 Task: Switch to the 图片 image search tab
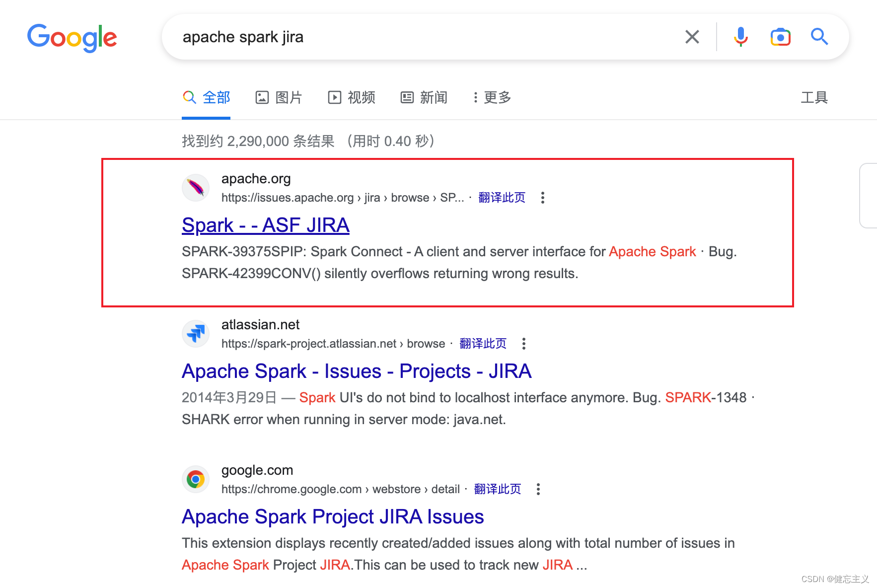279,97
